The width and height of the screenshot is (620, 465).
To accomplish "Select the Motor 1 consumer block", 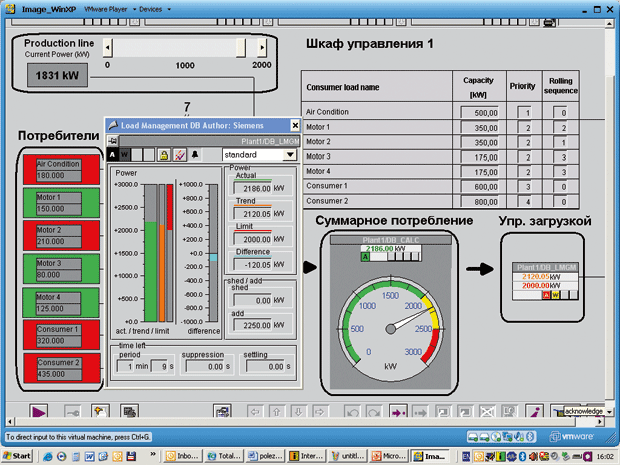I will click(x=61, y=203).
